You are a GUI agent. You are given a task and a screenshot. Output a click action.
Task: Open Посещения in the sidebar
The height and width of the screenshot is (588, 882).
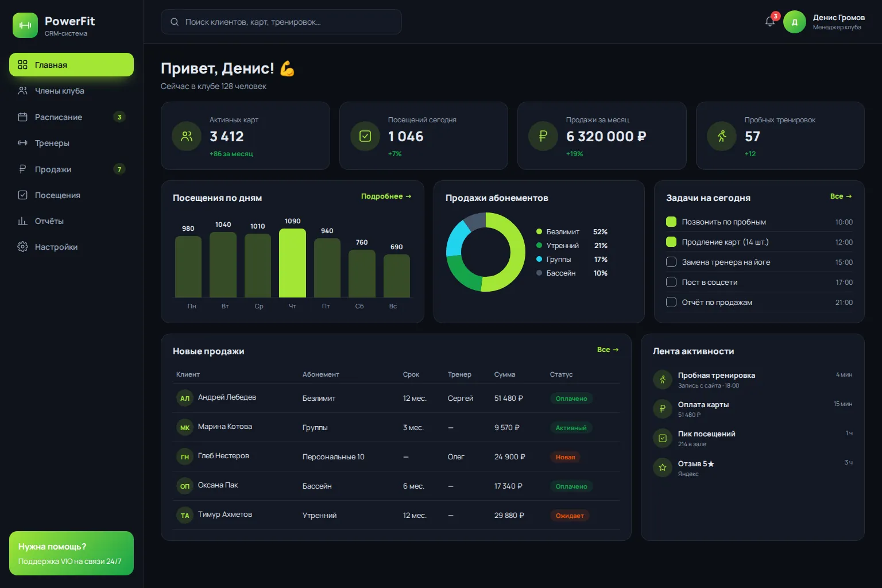tap(71, 195)
